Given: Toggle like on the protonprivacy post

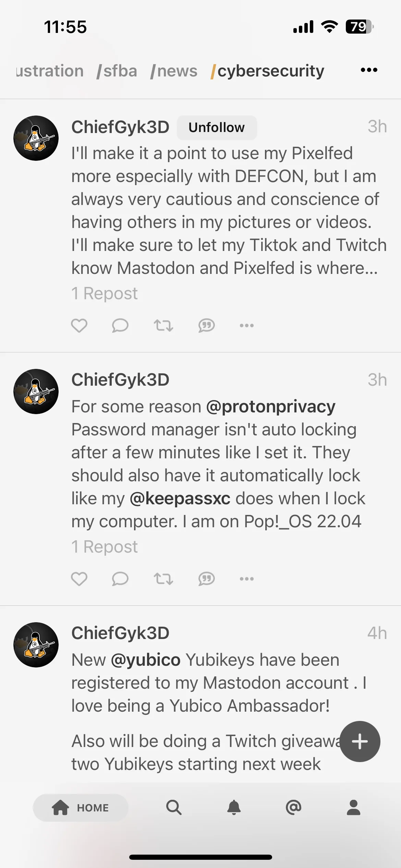Looking at the screenshot, I should coord(79,579).
